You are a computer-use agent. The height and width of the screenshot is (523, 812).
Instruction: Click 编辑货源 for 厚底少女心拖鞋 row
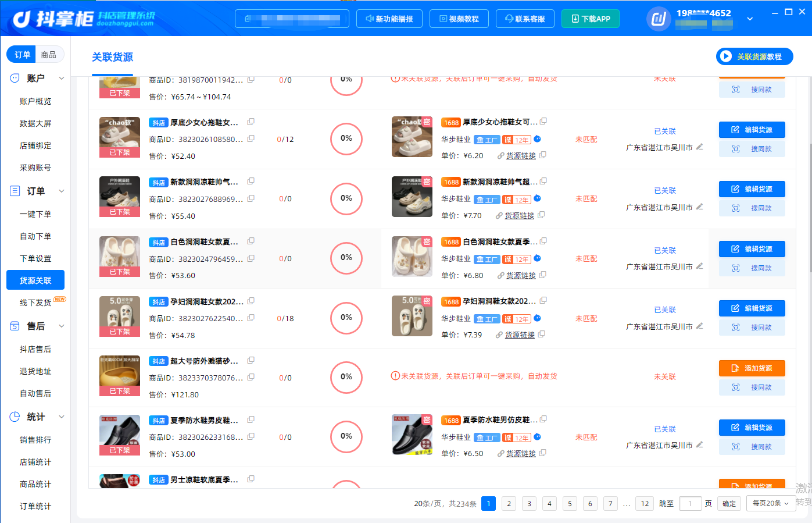pyautogui.click(x=752, y=130)
